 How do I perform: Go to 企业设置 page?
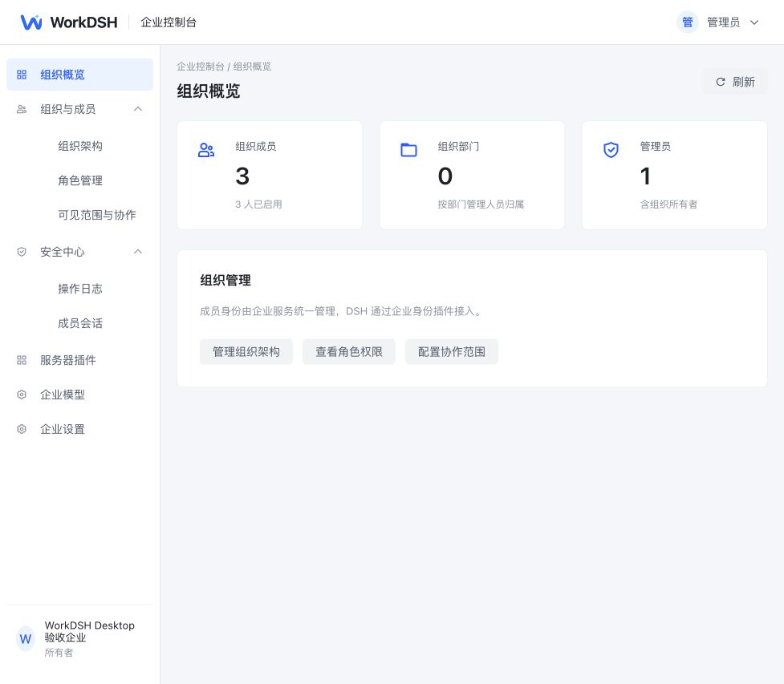63,429
